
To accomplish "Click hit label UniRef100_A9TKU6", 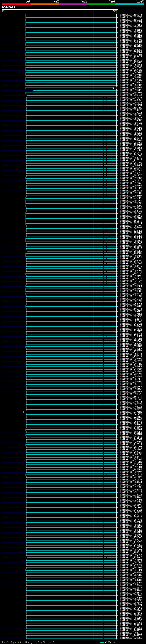I will pyautogui.click(x=131, y=93).
